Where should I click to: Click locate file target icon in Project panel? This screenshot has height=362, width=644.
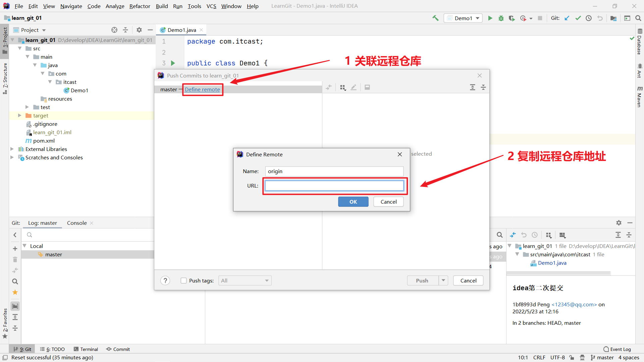click(x=114, y=30)
